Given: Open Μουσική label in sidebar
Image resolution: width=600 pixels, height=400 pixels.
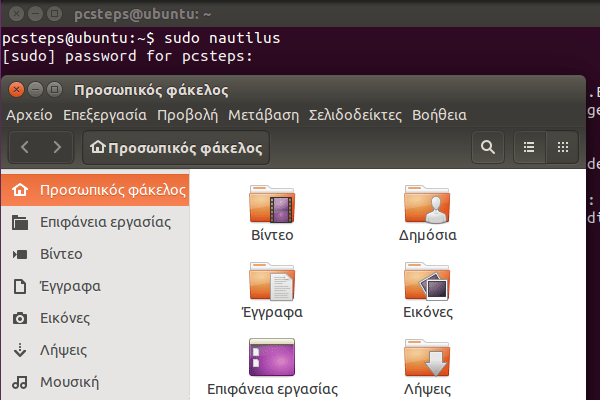Looking at the screenshot, I should point(70,382).
